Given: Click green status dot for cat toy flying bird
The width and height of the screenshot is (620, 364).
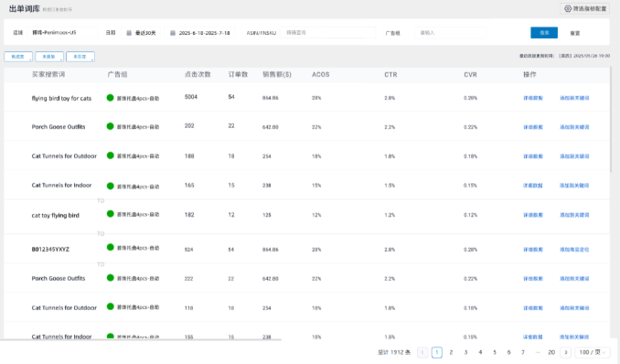Looking at the screenshot, I should 111,214.
